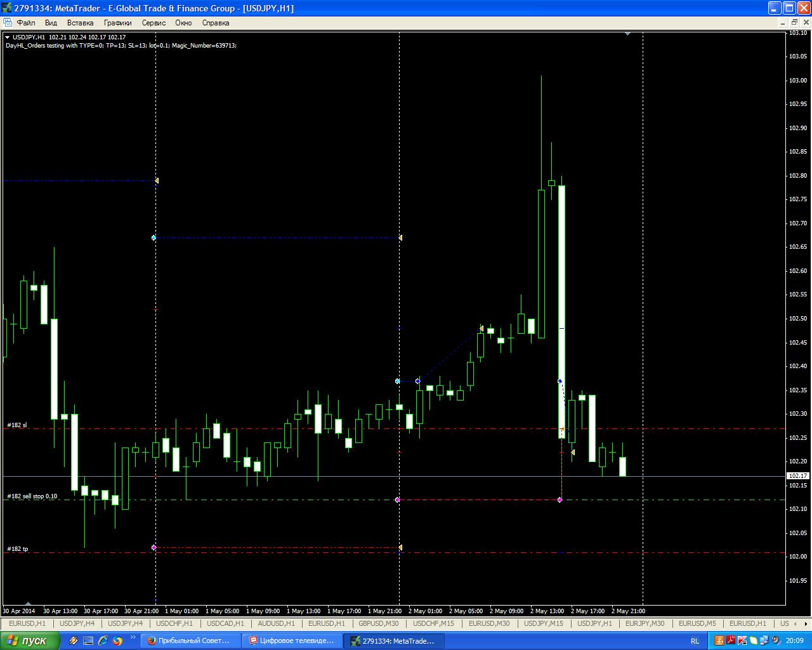Select the #182 sl order line label
Image resolution: width=812 pixels, height=650 pixels.
point(17,425)
